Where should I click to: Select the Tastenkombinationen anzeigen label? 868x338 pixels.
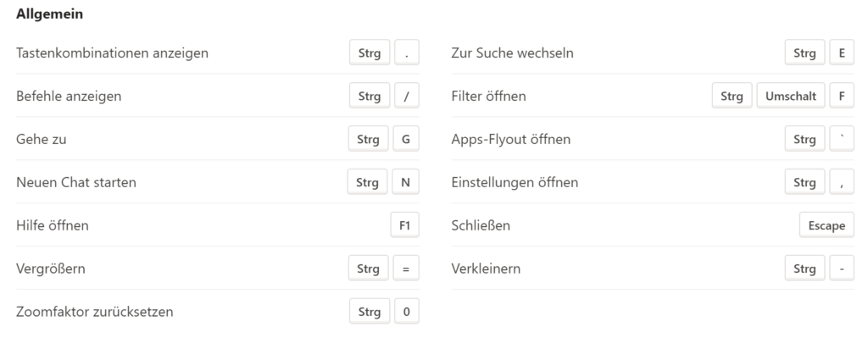(x=113, y=53)
